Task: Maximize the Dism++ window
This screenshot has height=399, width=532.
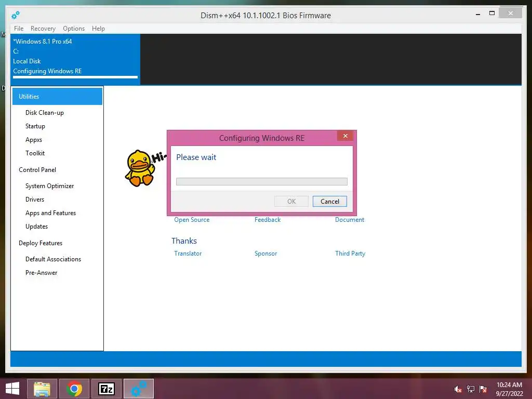Action: [492, 13]
